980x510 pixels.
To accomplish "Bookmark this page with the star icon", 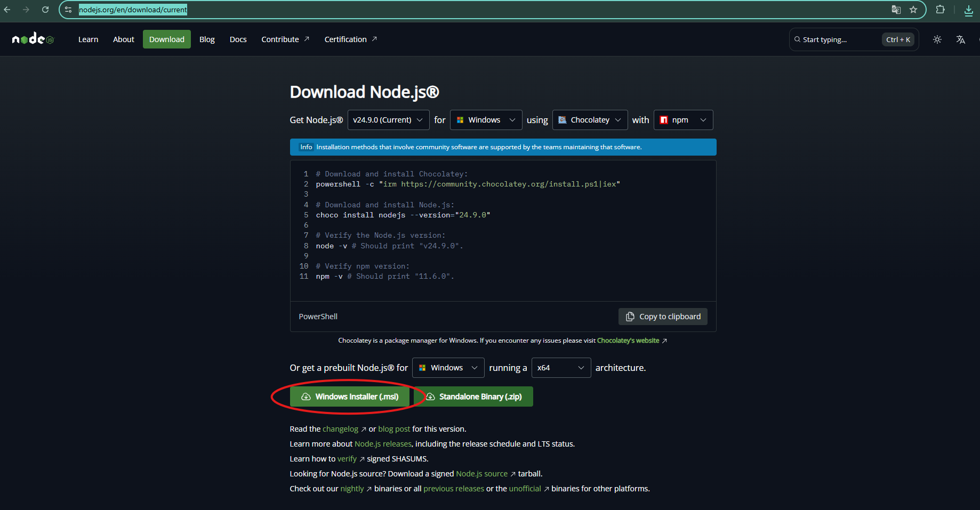I will (913, 10).
